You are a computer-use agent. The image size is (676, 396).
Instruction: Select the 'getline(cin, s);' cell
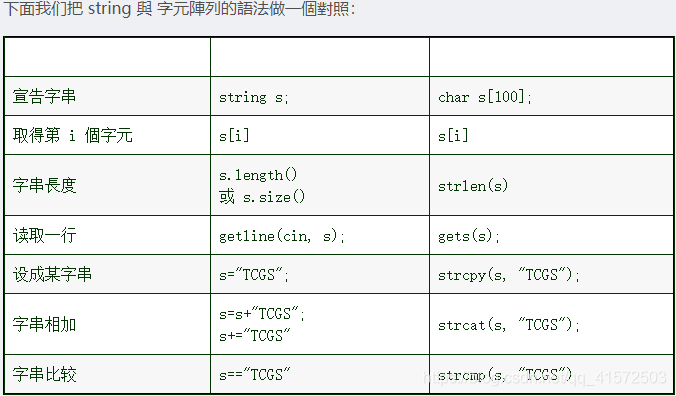[320, 235]
